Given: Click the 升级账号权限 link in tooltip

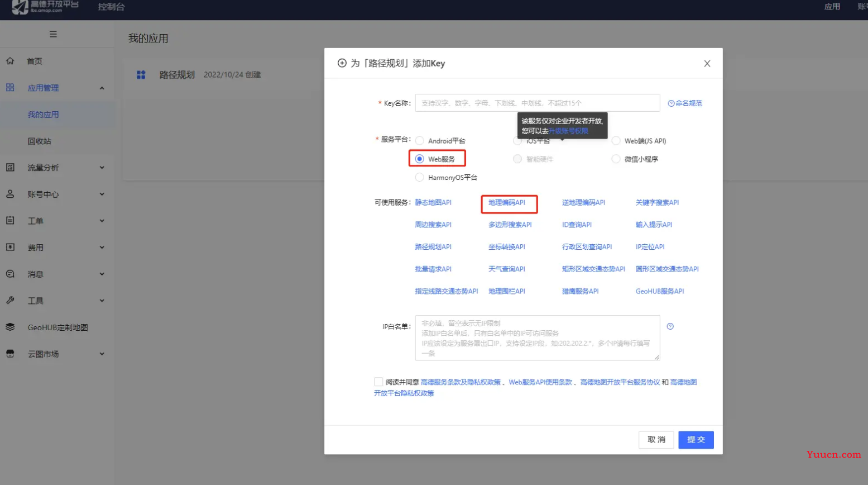Looking at the screenshot, I should coord(568,131).
